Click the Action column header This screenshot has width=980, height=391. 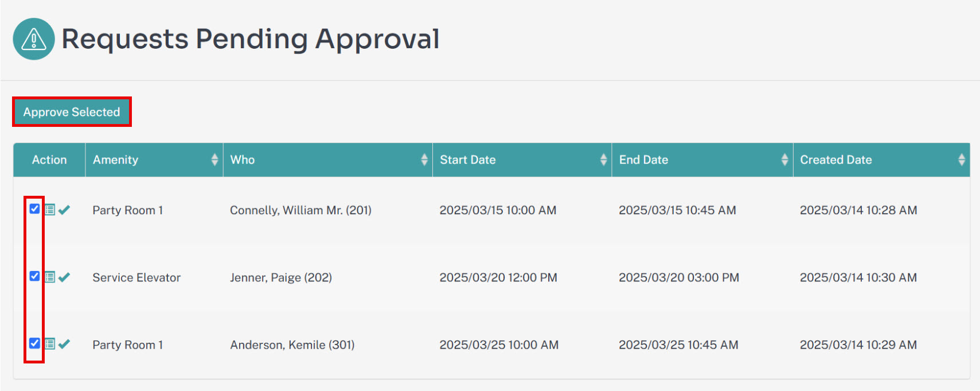(x=49, y=160)
